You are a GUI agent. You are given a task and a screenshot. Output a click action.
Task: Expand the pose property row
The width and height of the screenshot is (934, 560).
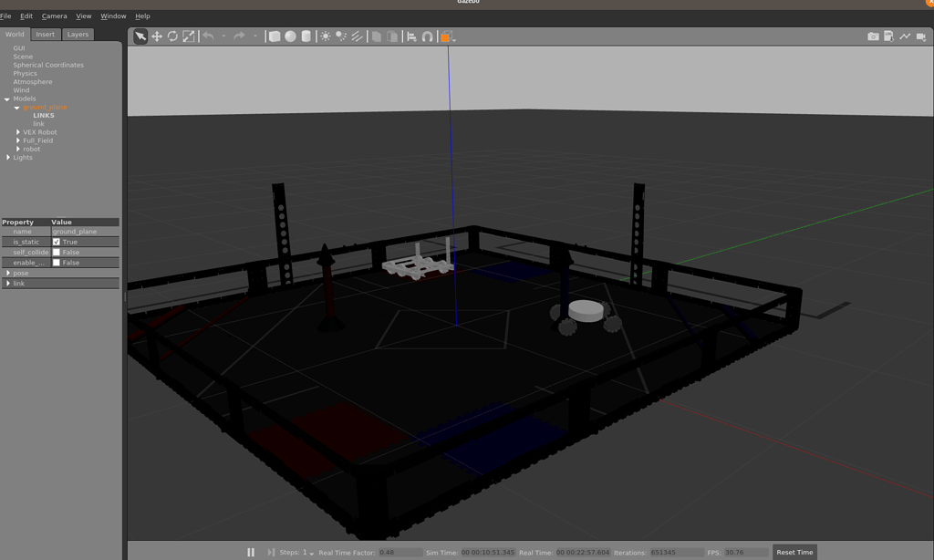[x=8, y=272]
